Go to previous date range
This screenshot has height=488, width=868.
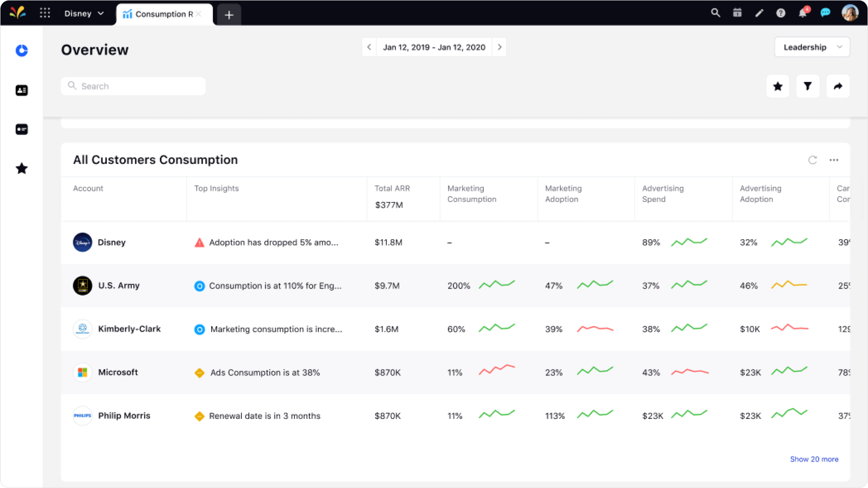pos(369,47)
